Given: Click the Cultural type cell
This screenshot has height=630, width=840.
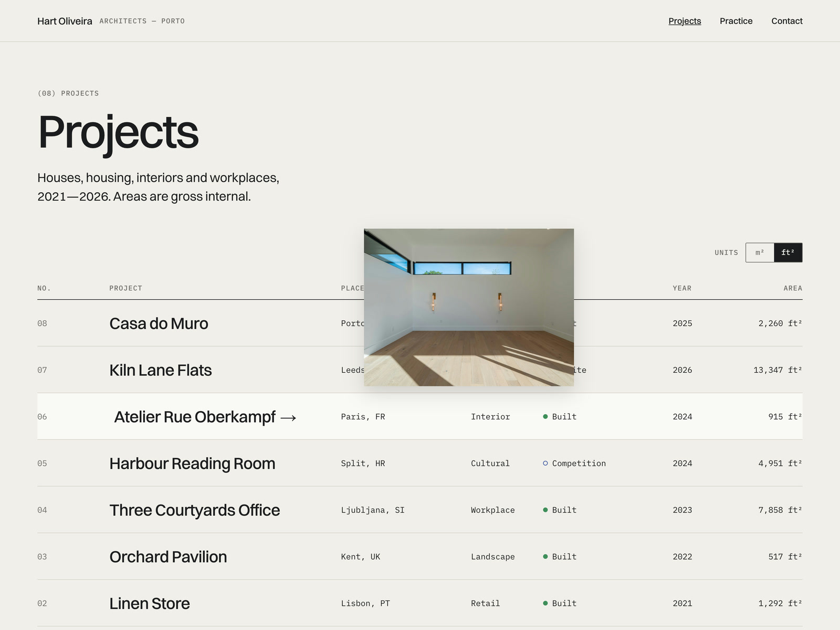Looking at the screenshot, I should point(490,464).
